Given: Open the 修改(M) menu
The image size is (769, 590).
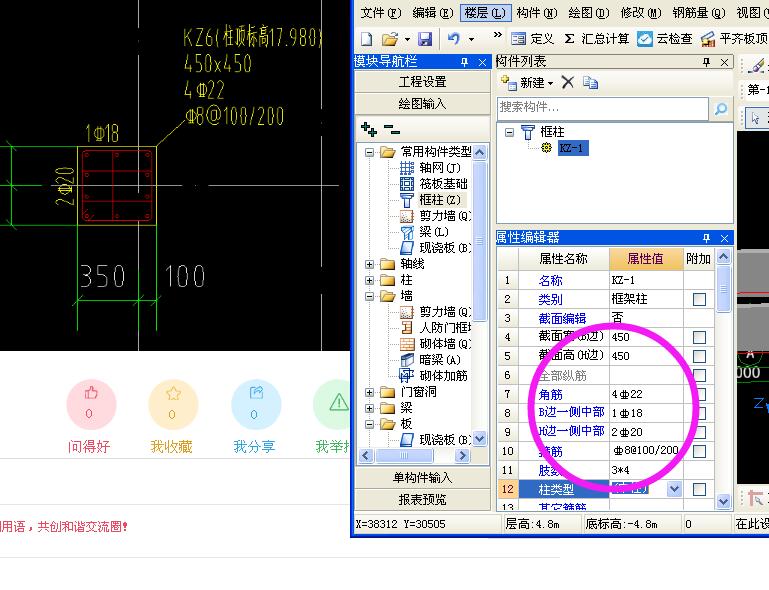Looking at the screenshot, I should (641, 13).
